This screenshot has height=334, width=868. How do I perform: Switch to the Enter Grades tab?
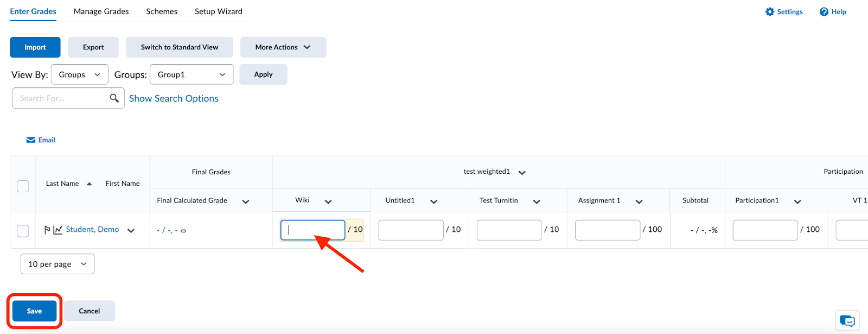click(33, 11)
